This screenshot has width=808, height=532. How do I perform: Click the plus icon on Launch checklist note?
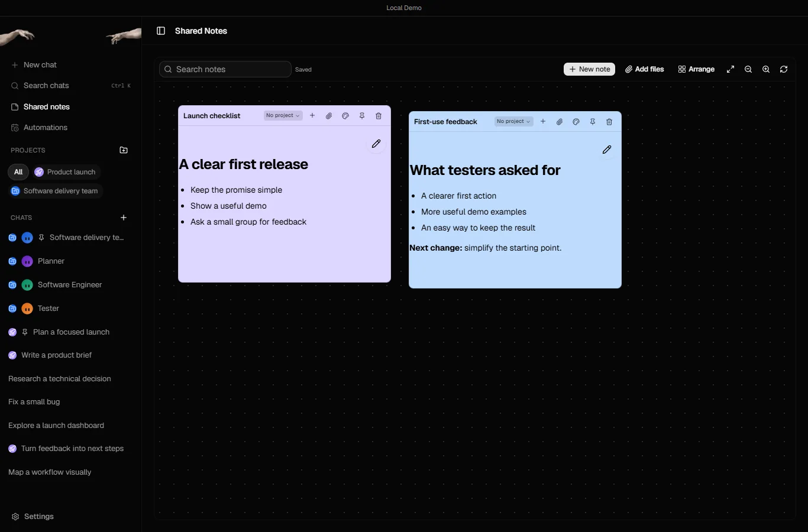(x=312, y=116)
